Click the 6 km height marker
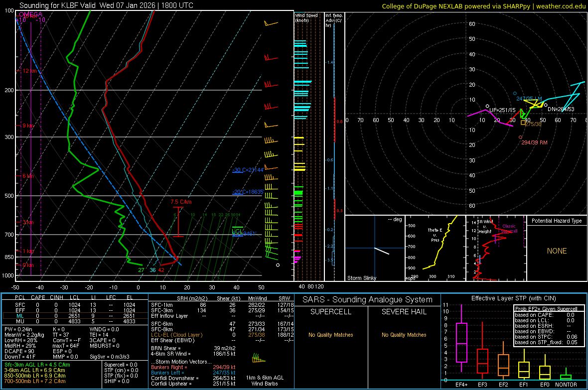 28,176
